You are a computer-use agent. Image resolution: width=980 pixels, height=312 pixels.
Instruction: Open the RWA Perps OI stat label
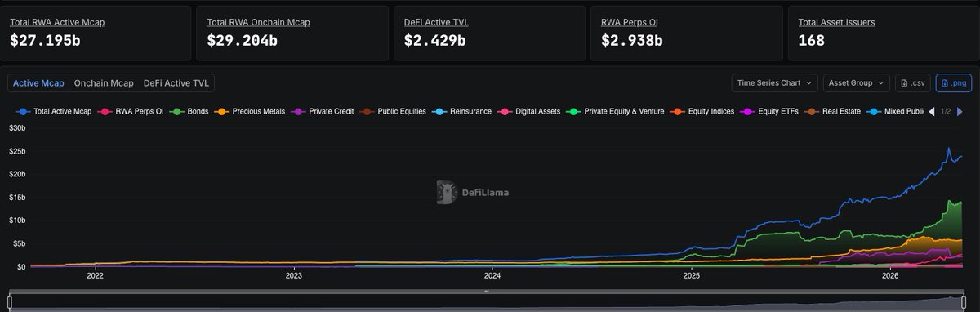[630, 22]
